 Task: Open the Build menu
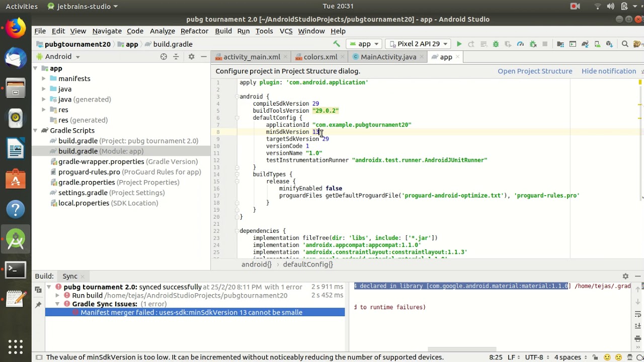[223, 31]
